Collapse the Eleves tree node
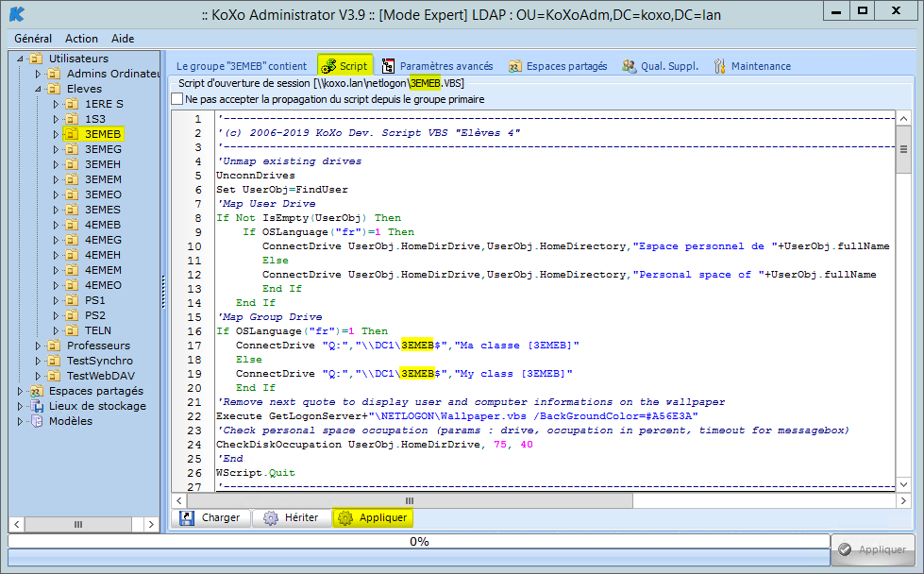The image size is (924, 574). (x=38, y=89)
